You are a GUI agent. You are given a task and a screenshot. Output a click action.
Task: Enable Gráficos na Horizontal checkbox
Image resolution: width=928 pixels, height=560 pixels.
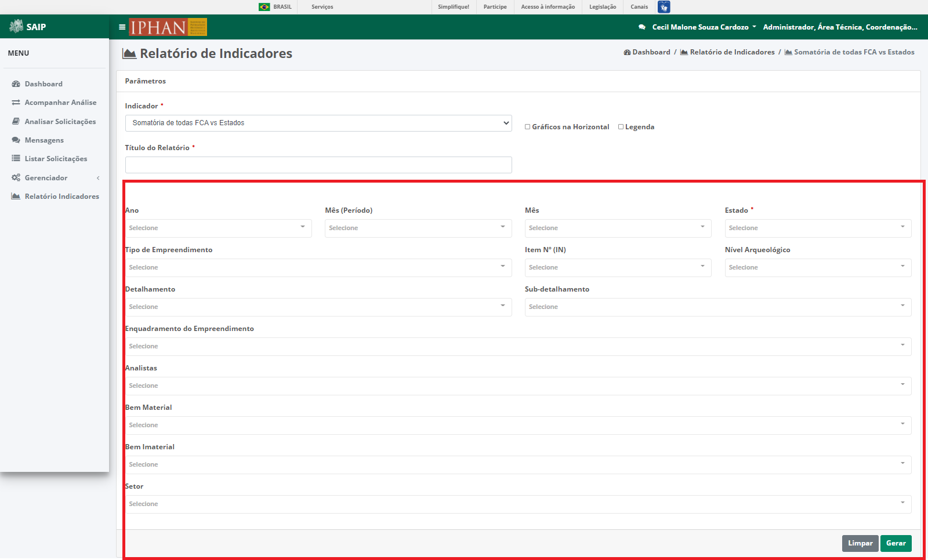pos(528,127)
